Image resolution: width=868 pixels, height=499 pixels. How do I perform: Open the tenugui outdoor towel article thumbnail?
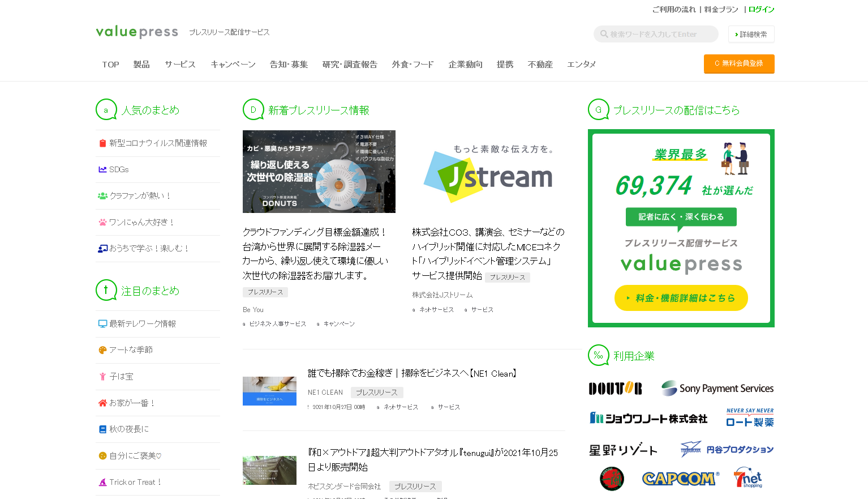(269, 470)
